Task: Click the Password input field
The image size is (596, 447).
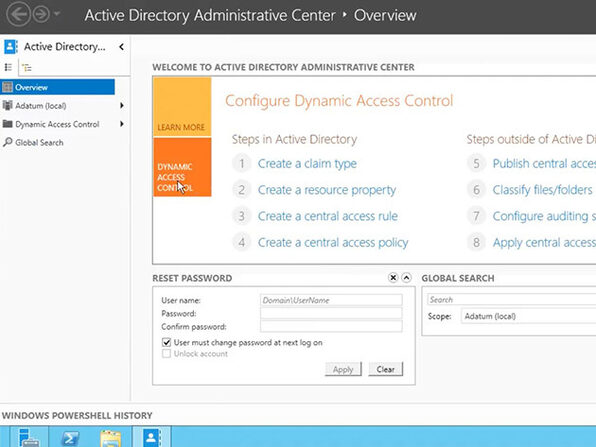Action: (x=331, y=314)
